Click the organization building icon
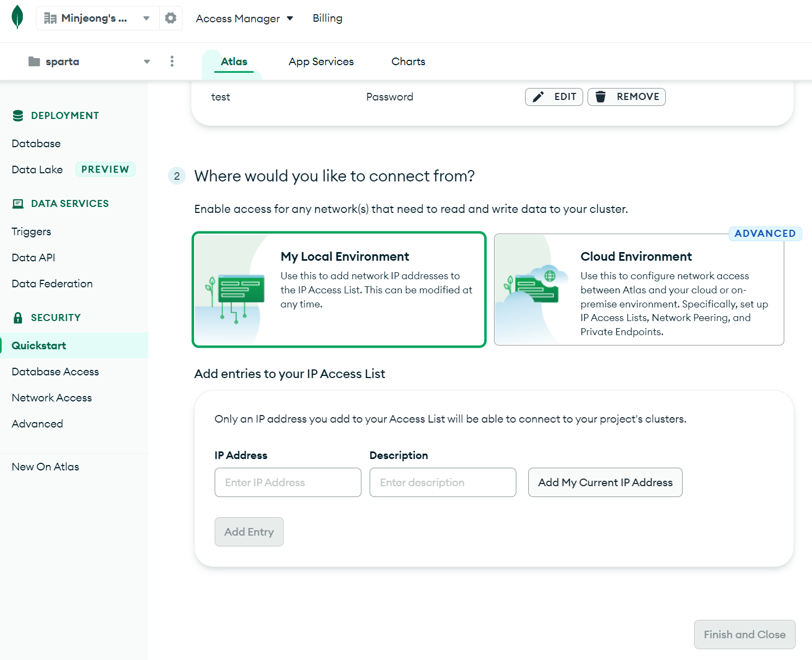The height and width of the screenshot is (660, 812). (50, 18)
